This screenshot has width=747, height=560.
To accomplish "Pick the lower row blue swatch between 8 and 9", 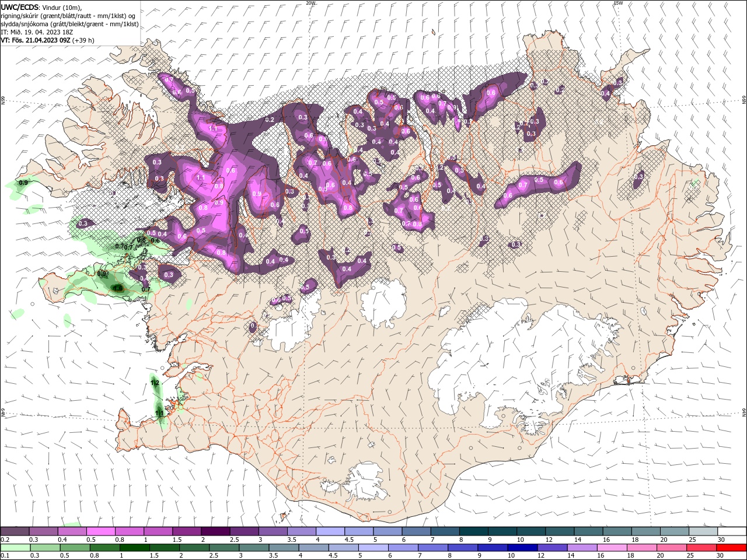I will coord(463,548).
